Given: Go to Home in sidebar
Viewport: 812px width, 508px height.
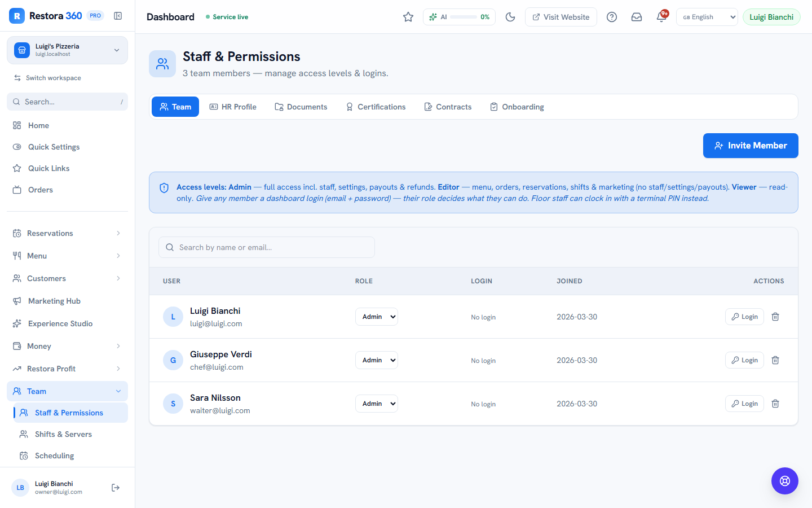Looking at the screenshot, I should pyautogui.click(x=67, y=125).
